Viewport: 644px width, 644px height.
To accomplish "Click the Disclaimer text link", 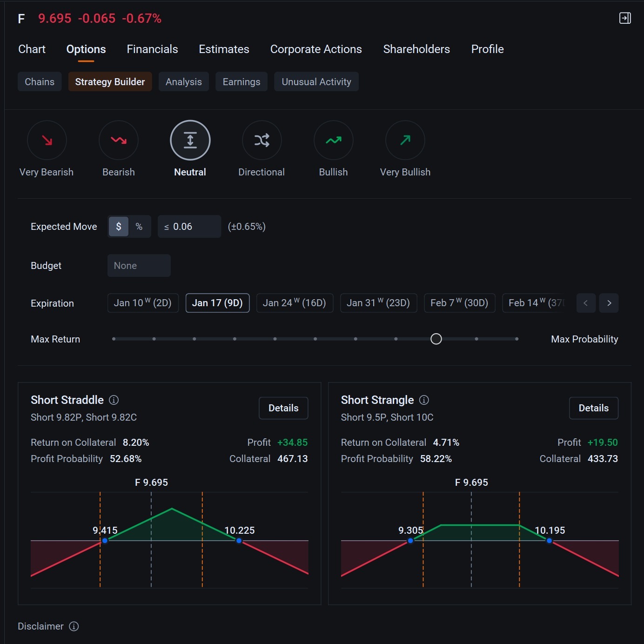I will [40, 626].
